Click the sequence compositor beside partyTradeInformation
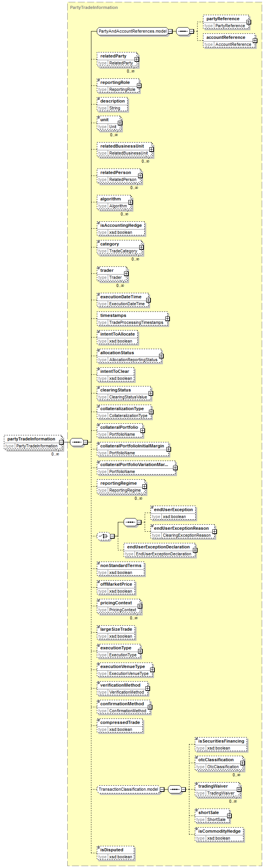 pyautogui.click(x=77, y=442)
